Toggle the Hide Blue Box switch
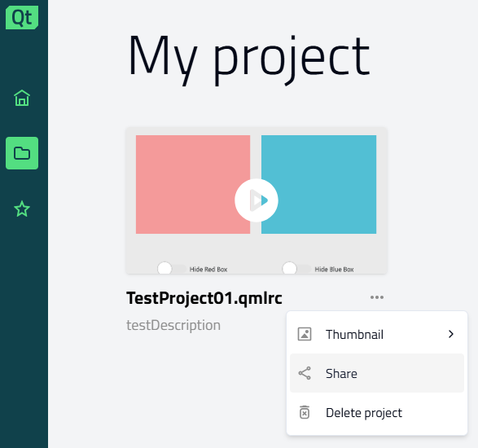478x448 pixels. 296,269
